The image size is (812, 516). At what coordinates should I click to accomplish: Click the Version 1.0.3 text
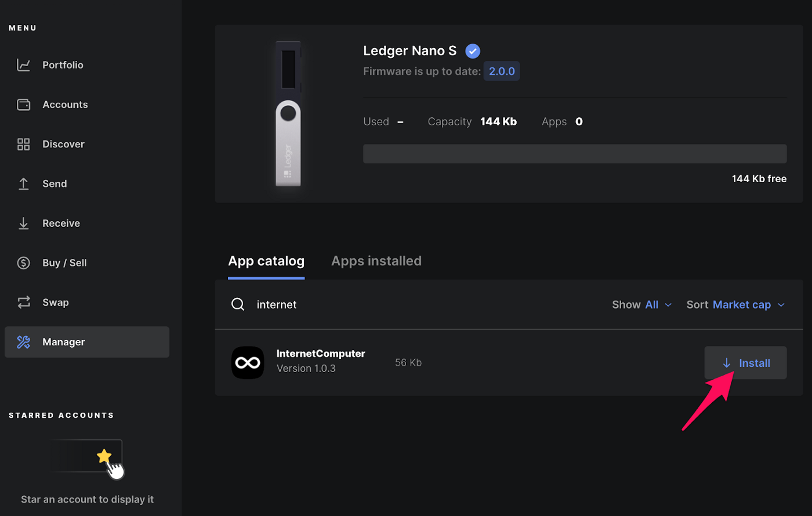click(x=306, y=369)
